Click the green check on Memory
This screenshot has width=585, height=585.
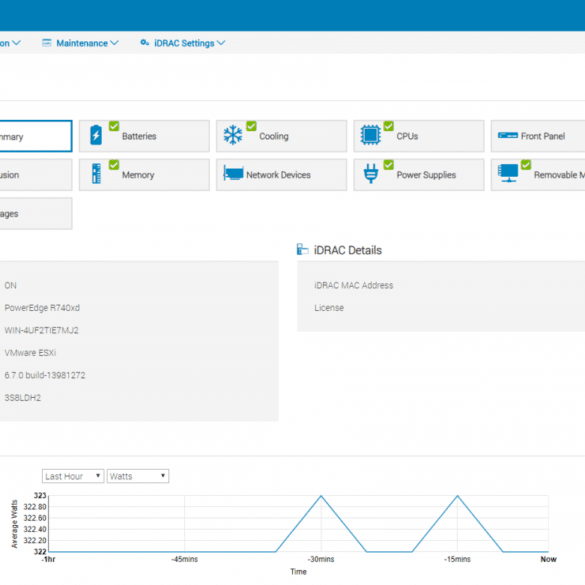[114, 165]
